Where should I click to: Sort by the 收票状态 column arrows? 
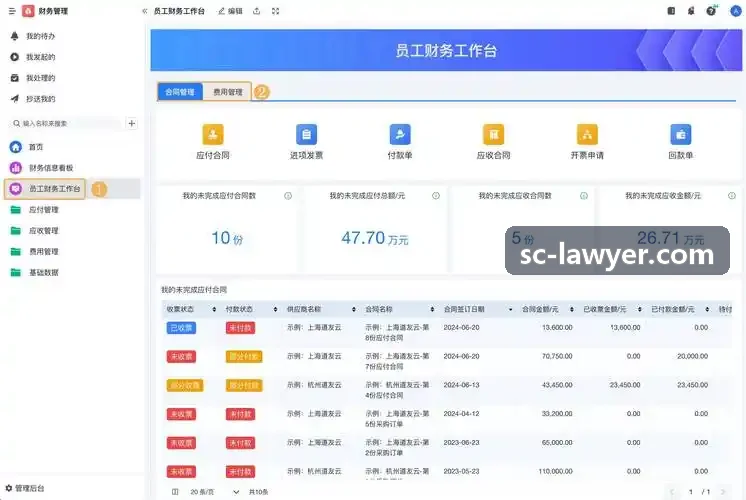(x=214, y=309)
